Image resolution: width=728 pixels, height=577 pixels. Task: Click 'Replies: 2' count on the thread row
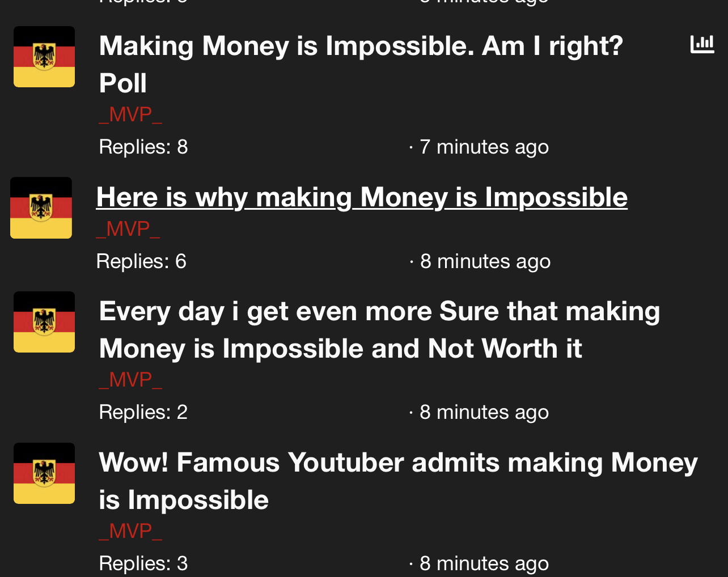[x=143, y=412]
